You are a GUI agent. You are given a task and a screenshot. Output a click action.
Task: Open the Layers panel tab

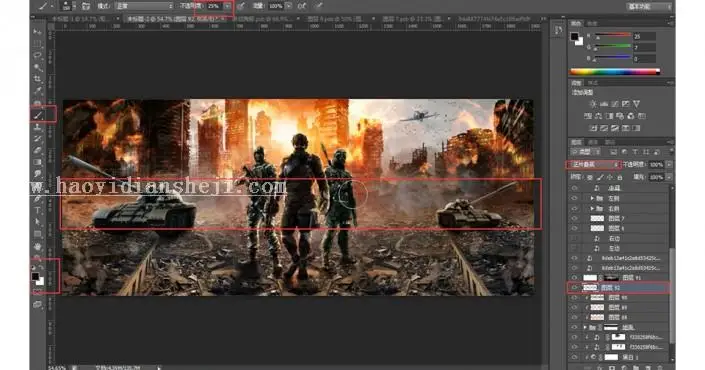pyautogui.click(x=576, y=142)
